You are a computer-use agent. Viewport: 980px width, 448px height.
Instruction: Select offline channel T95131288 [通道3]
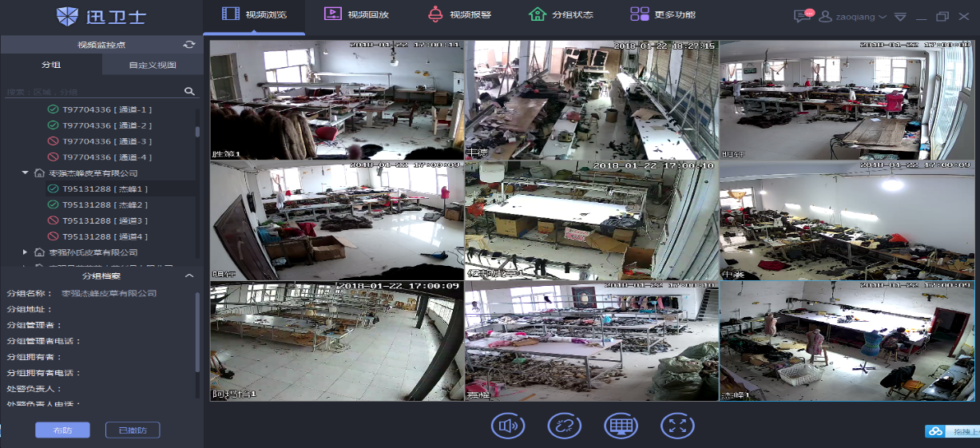click(x=105, y=221)
